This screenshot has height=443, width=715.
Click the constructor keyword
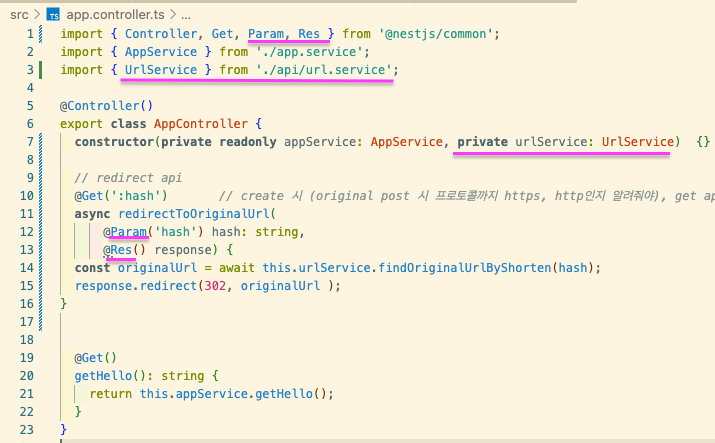pos(114,142)
